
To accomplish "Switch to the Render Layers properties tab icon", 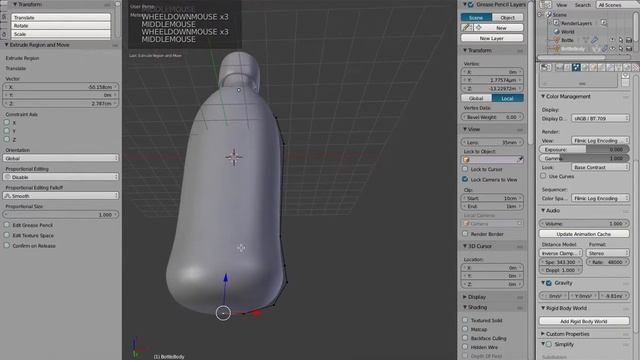I will click(568, 67).
